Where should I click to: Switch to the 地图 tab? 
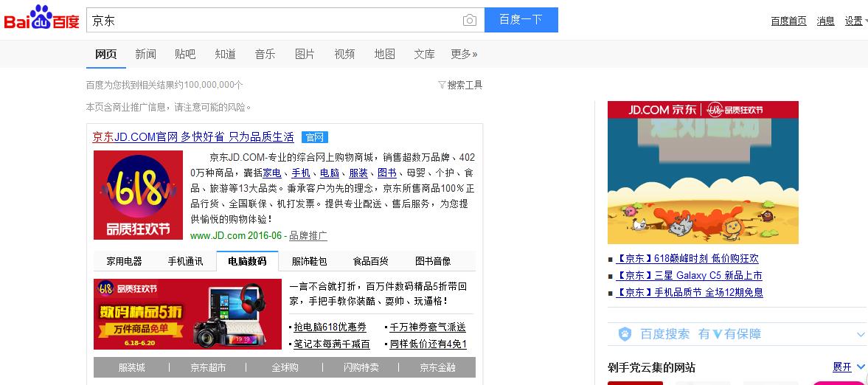(x=385, y=54)
